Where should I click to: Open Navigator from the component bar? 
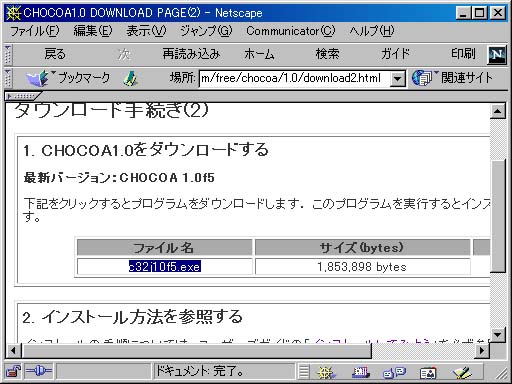click(326, 372)
